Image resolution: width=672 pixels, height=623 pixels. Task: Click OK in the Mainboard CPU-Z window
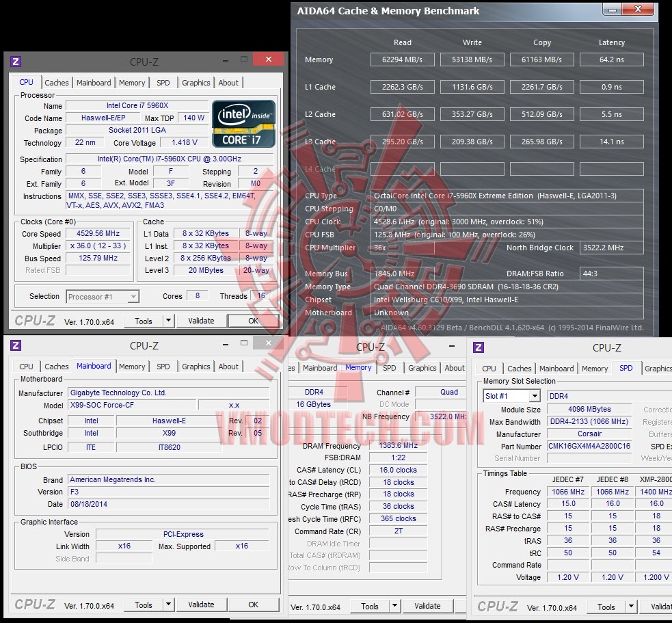point(254,605)
